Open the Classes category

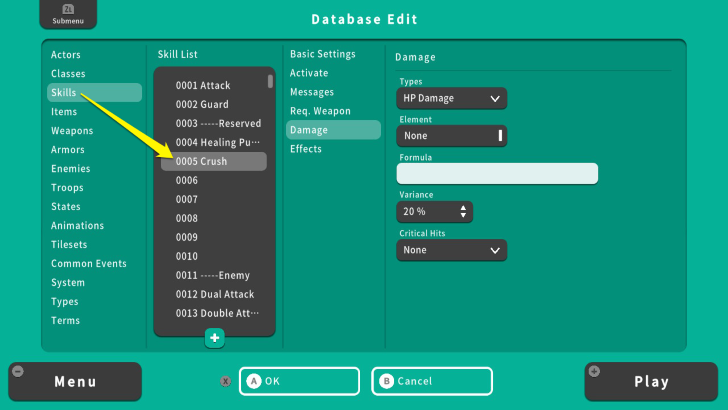[x=68, y=74]
